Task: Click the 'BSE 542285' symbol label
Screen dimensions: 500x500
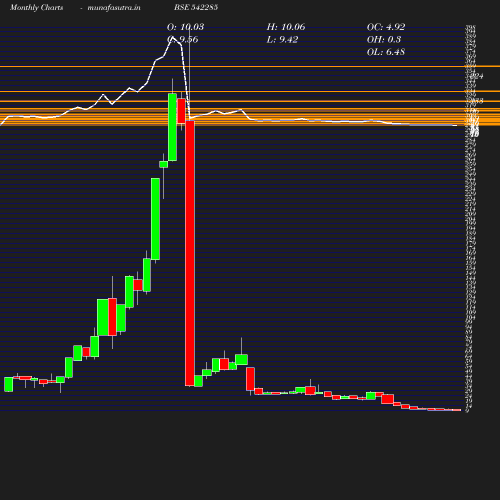Action: click(x=196, y=7)
